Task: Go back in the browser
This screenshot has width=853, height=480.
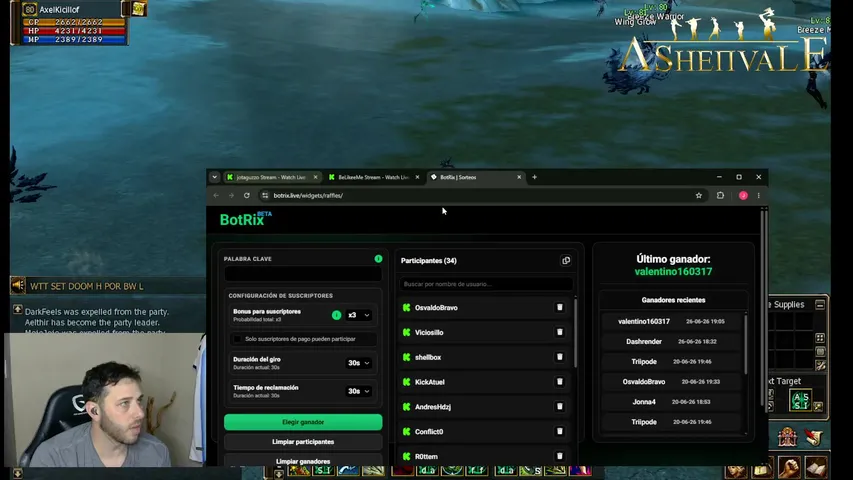Action: tap(216, 195)
